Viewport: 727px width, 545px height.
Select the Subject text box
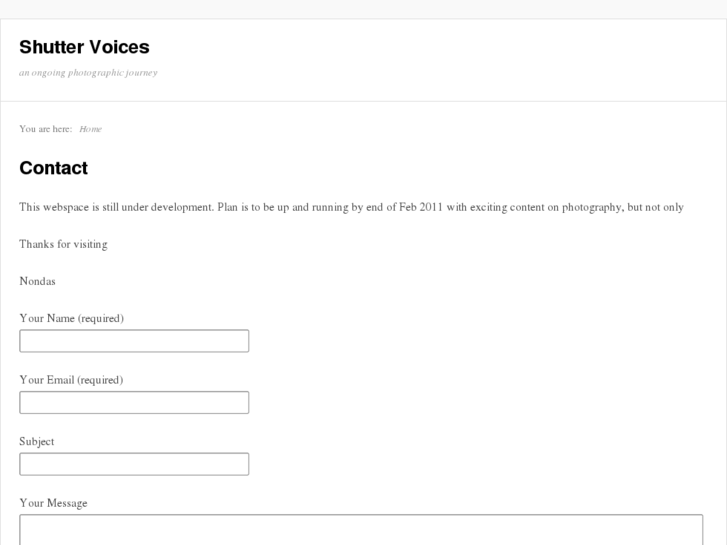coord(134,464)
